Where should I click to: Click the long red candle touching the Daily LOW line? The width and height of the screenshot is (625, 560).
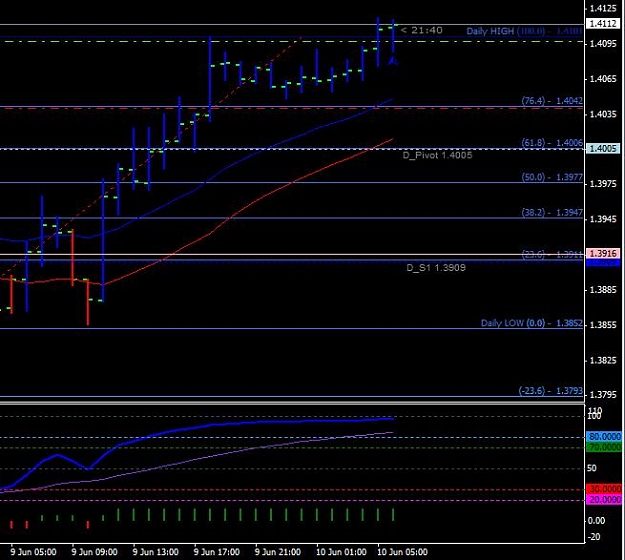tap(88, 302)
